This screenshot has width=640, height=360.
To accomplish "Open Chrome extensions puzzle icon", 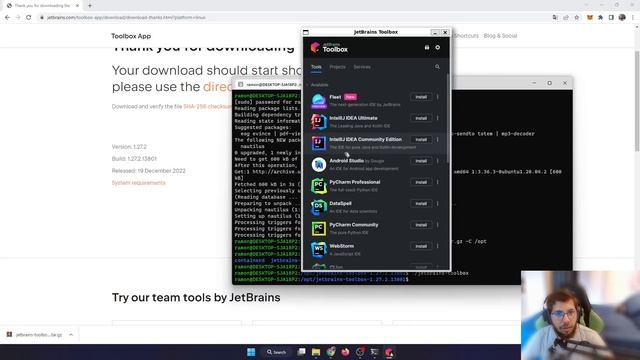I will tap(600, 18).
